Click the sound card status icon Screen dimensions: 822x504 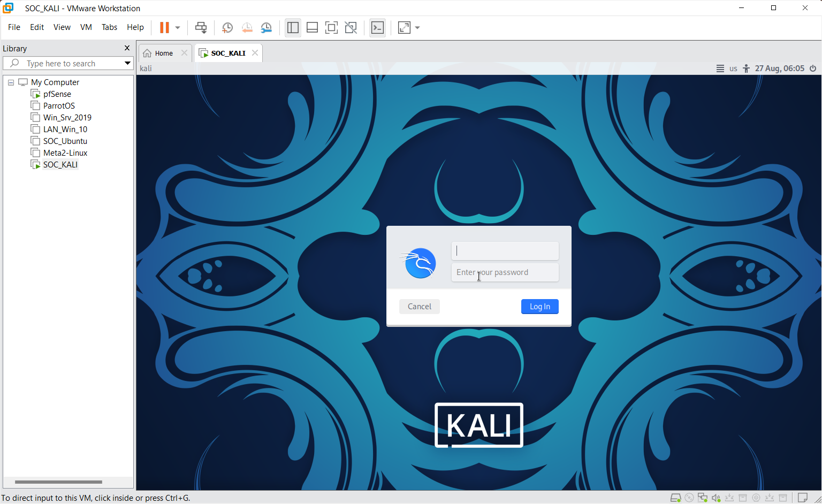pyautogui.click(x=716, y=498)
